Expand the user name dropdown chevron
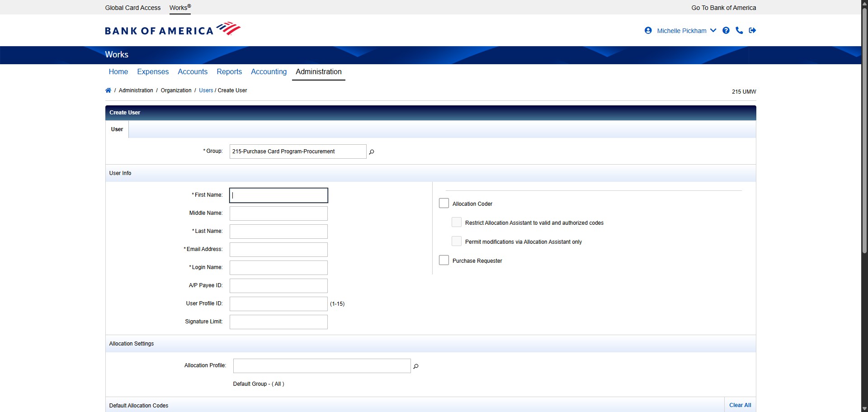Image resolution: width=868 pixels, height=412 pixels. [713, 30]
